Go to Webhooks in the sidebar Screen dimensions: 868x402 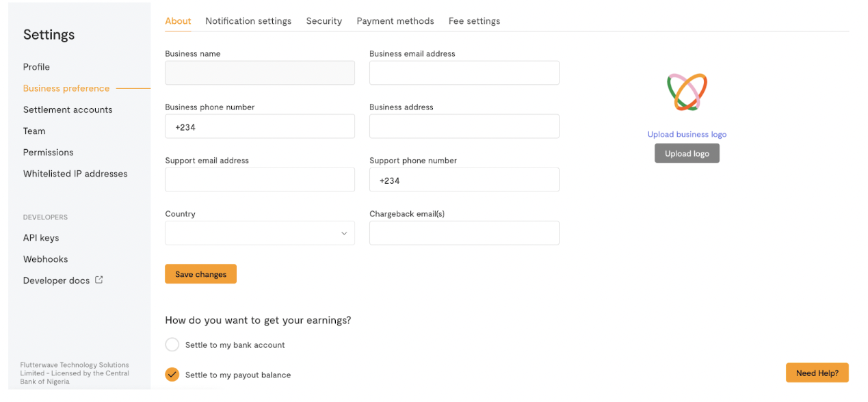tap(45, 259)
